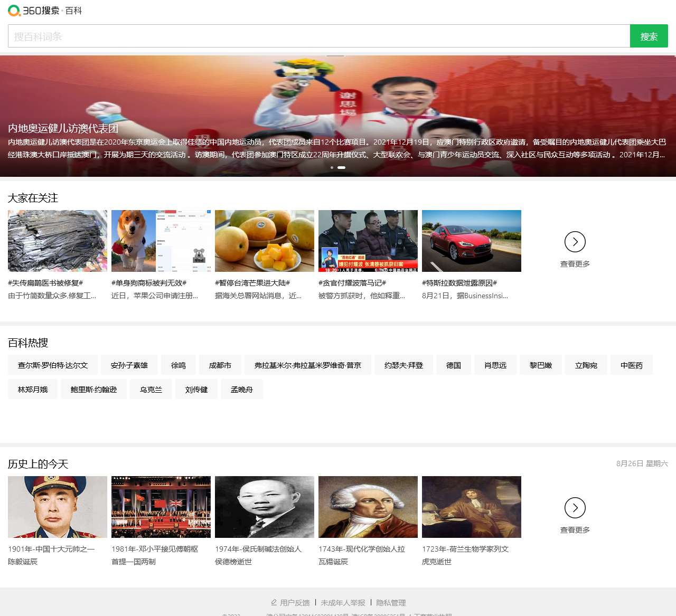676x616 pixels.
Task: Open the 贪官付耀波落马记 news thumbnail
Action: coord(368,241)
